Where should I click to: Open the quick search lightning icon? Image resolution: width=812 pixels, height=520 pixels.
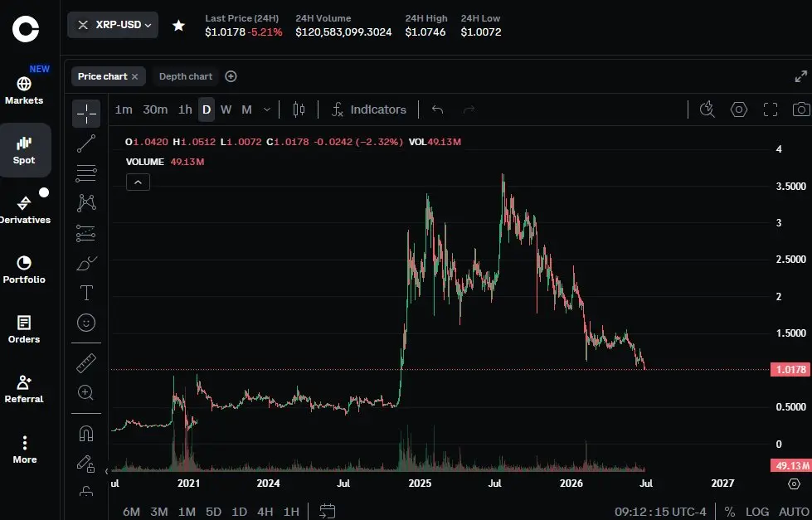707,109
